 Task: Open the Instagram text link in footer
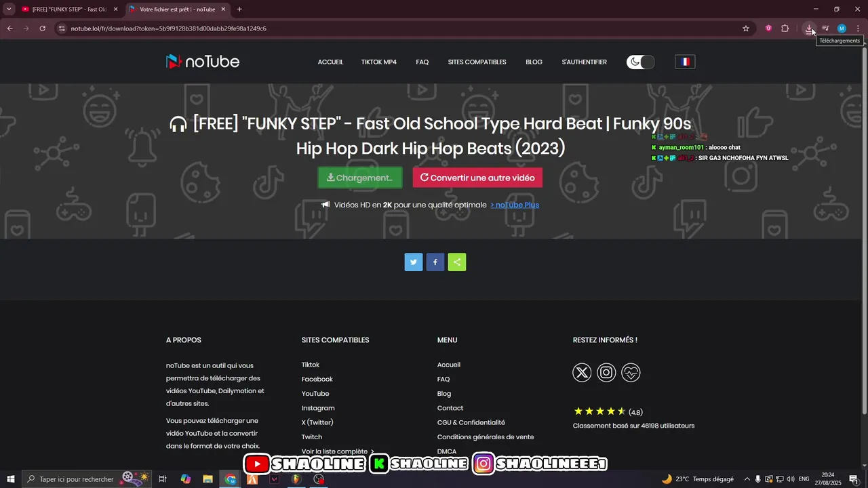(318, 408)
